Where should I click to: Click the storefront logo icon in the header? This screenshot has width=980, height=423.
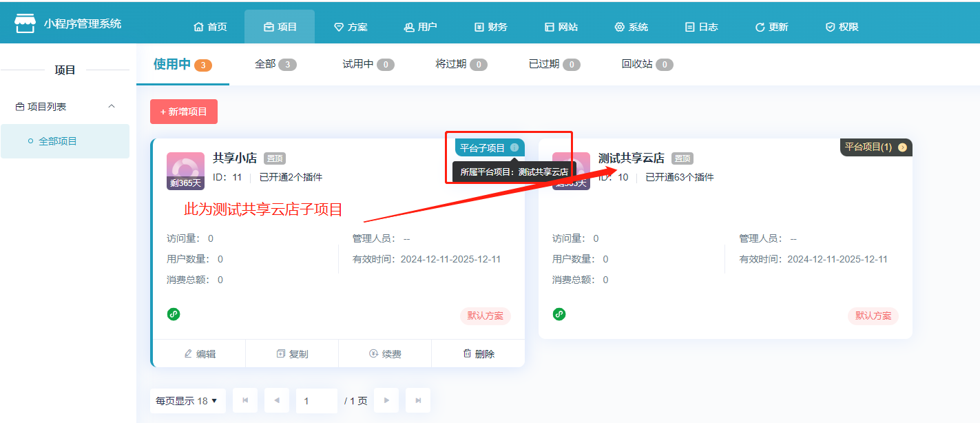point(25,23)
